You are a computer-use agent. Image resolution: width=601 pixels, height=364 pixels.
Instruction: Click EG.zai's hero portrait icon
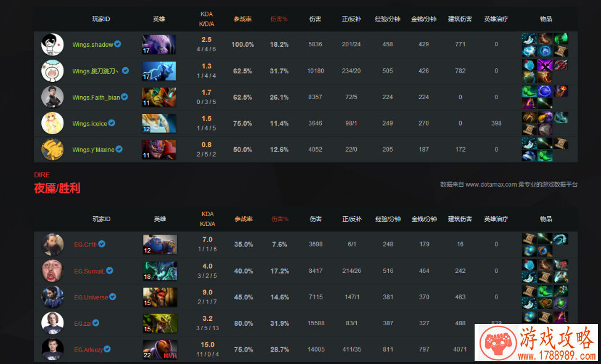(x=160, y=323)
